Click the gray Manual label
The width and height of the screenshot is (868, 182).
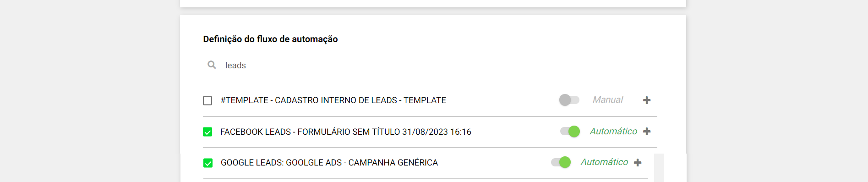click(608, 100)
